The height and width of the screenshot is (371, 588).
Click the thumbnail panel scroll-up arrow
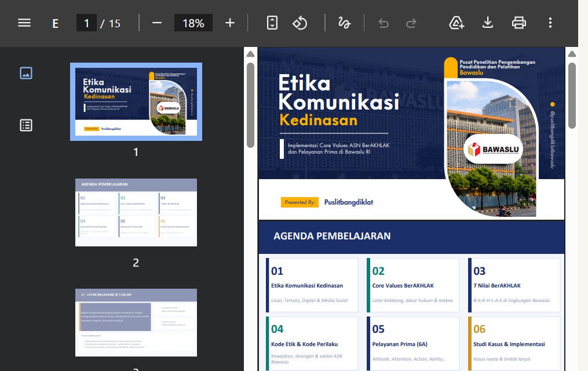(x=250, y=54)
